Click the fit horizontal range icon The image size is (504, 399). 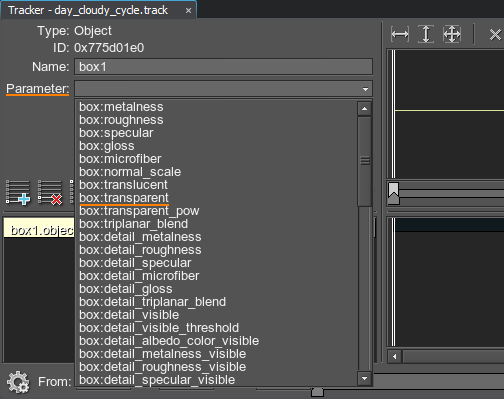tap(400, 34)
